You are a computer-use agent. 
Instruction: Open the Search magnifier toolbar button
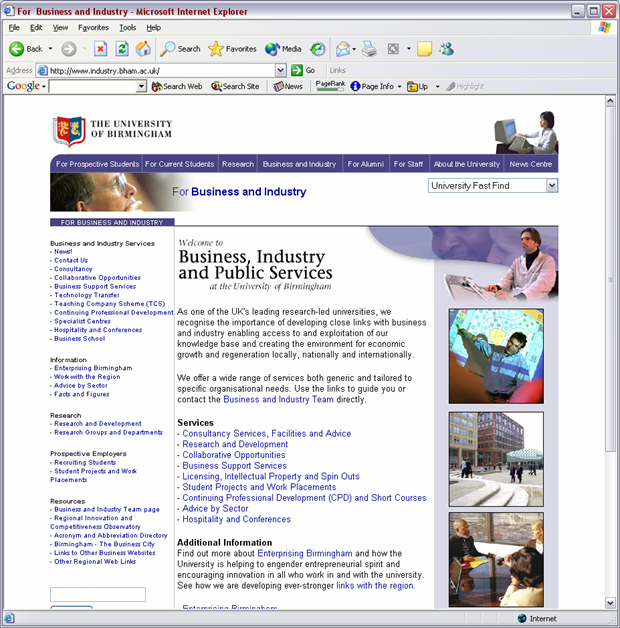point(180,49)
